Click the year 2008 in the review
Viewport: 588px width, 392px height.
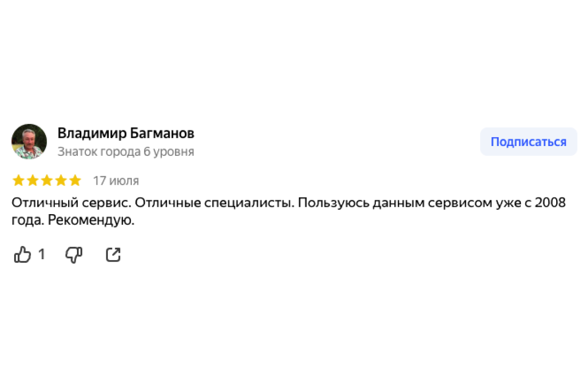pos(550,203)
